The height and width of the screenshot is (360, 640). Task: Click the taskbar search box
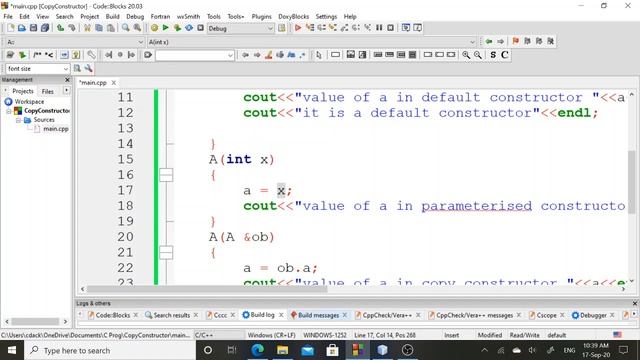pos(109,350)
